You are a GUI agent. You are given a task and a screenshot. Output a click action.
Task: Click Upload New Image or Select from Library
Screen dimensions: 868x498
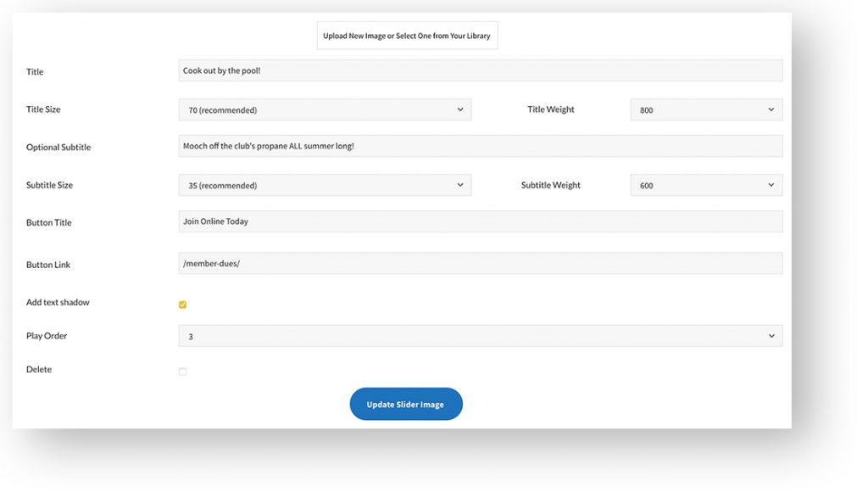(407, 36)
